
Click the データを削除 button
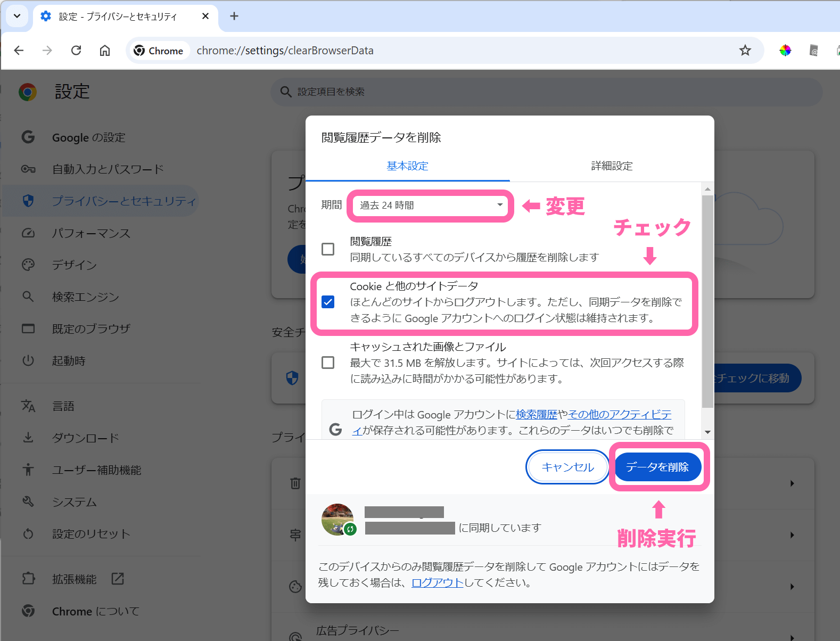[658, 467]
